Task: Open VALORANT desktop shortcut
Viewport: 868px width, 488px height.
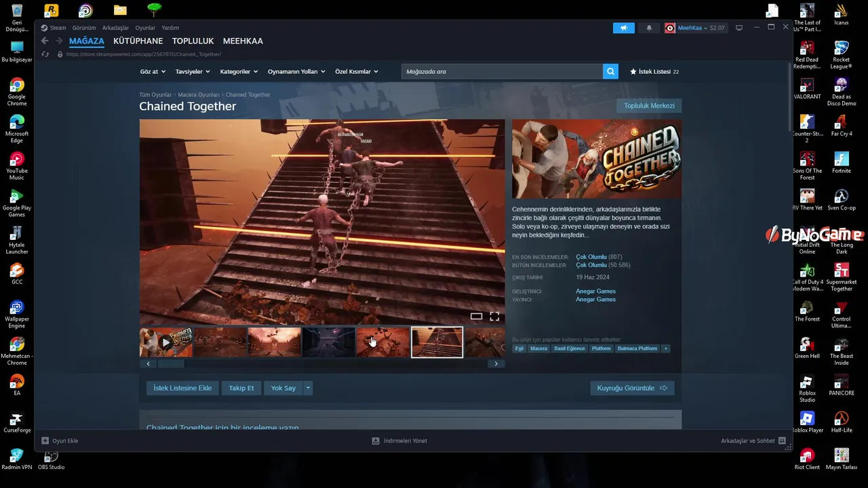Action: 807,89
